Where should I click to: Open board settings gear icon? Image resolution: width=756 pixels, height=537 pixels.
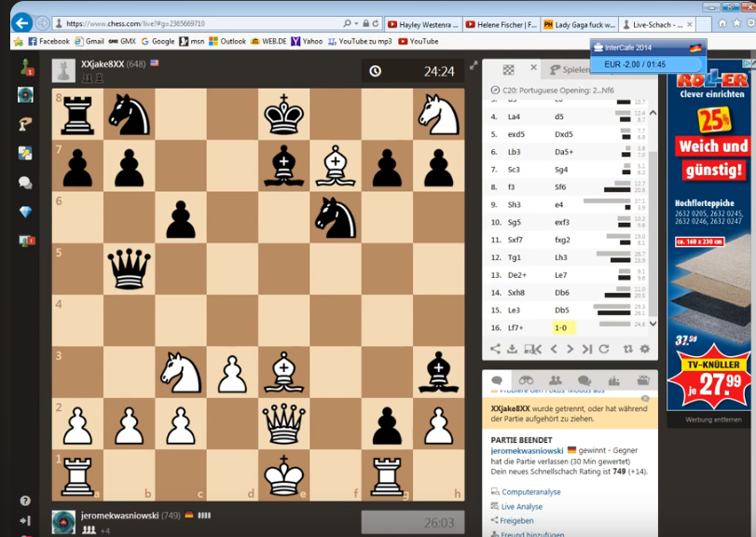pyautogui.click(x=645, y=349)
